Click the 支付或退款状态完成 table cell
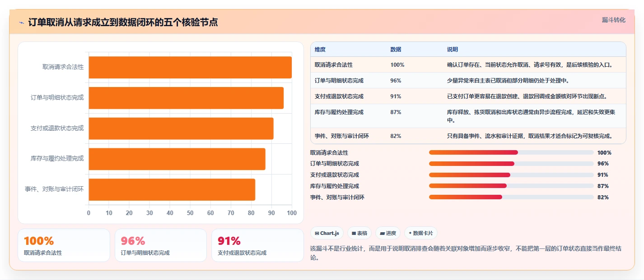This screenshot has width=644, height=280. 339,96
